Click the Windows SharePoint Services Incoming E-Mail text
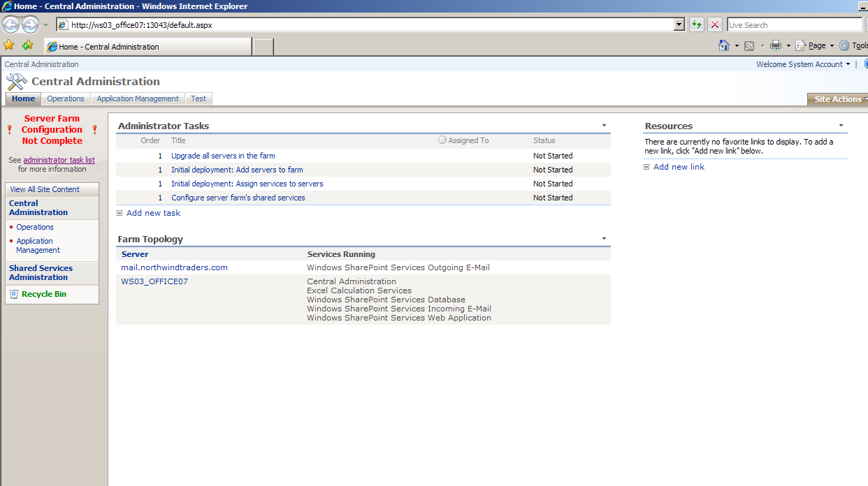This screenshot has height=486, width=868. click(x=399, y=309)
